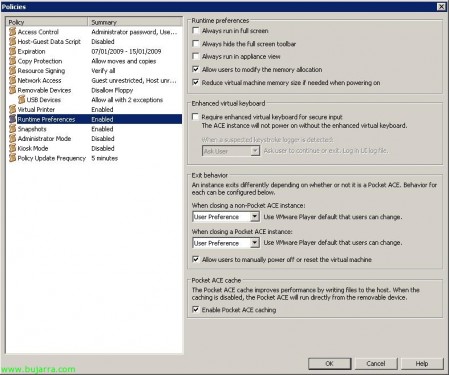
Task: Open the non-Pocket ACE exit behavior dropdown
Action: [255, 217]
